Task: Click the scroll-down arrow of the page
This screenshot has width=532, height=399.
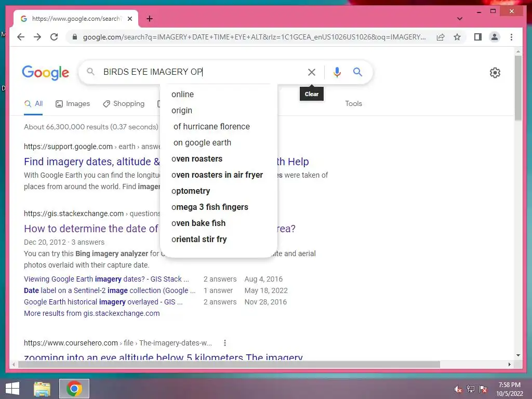Action: [x=518, y=355]
